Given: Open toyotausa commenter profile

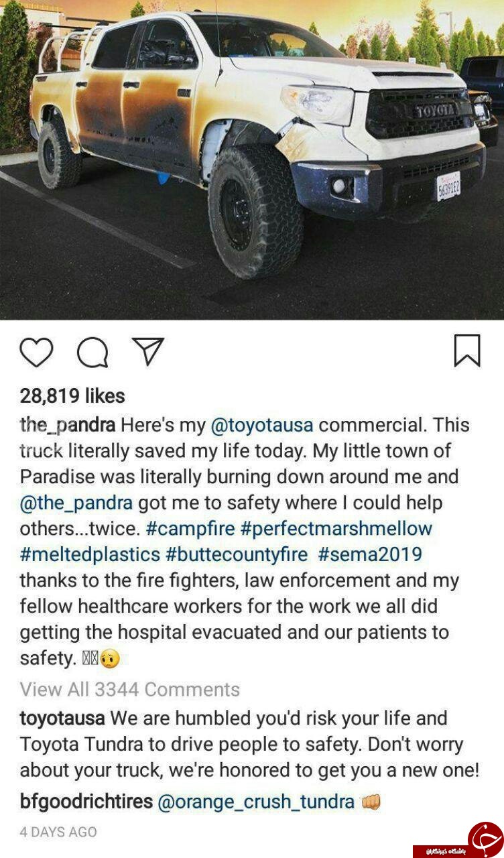Looking at the screenshot, I should 62,719.
